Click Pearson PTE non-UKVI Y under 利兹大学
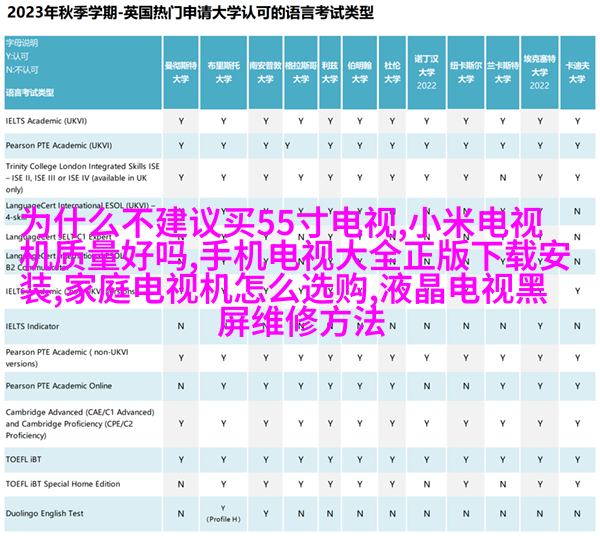 [x=330, y=358]
